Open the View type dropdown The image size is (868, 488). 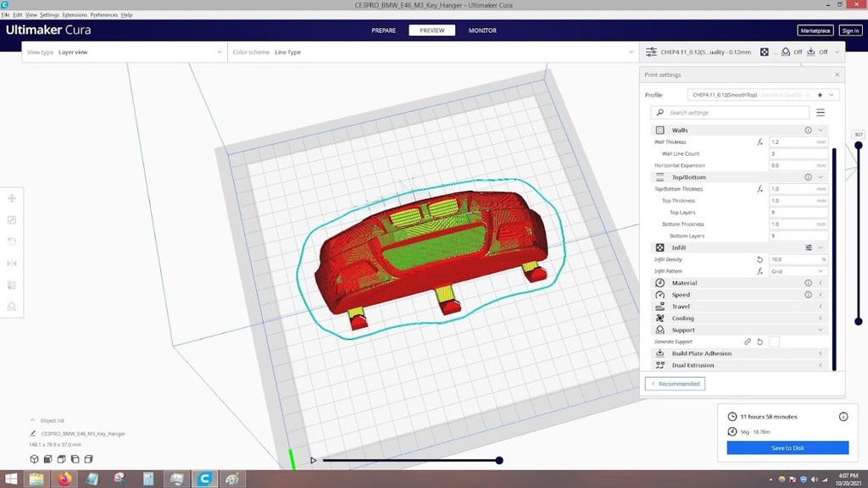point(124,53)
